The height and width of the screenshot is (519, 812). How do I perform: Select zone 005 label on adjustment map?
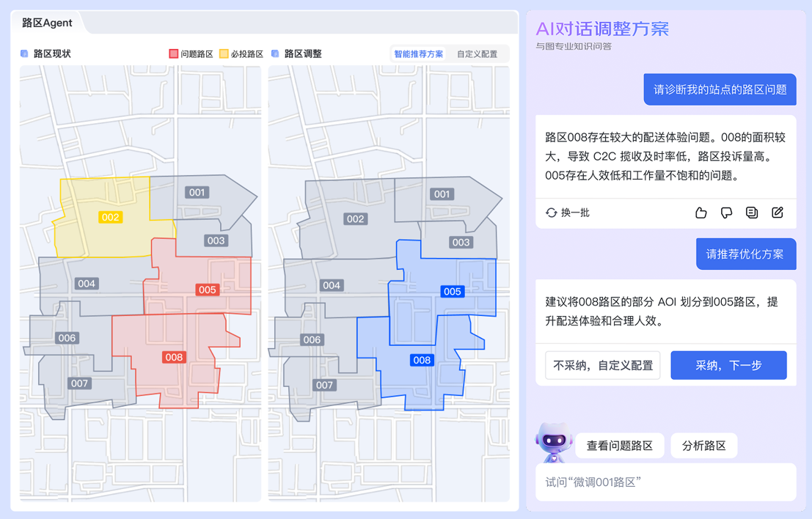click(x=452, y=292)
